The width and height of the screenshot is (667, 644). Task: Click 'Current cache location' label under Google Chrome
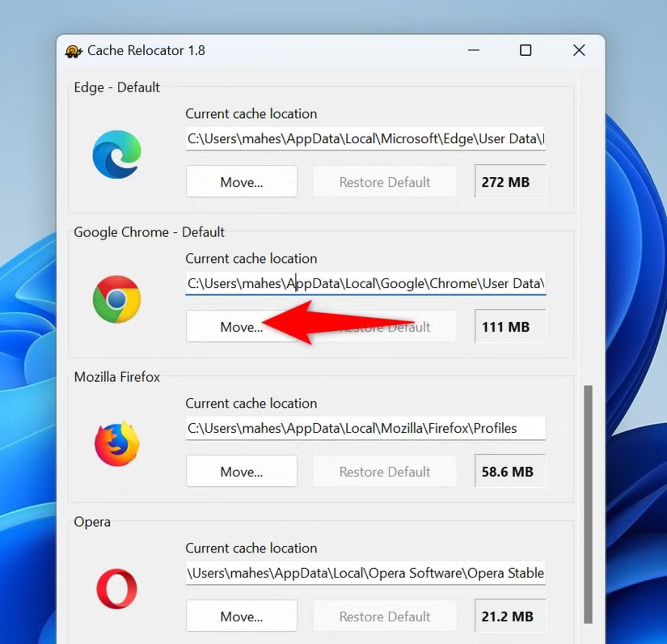pyautogui.click(x=251, y=259)
